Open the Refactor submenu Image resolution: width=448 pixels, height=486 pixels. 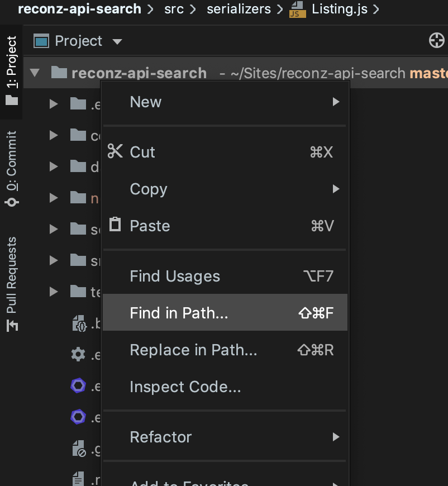223,437
